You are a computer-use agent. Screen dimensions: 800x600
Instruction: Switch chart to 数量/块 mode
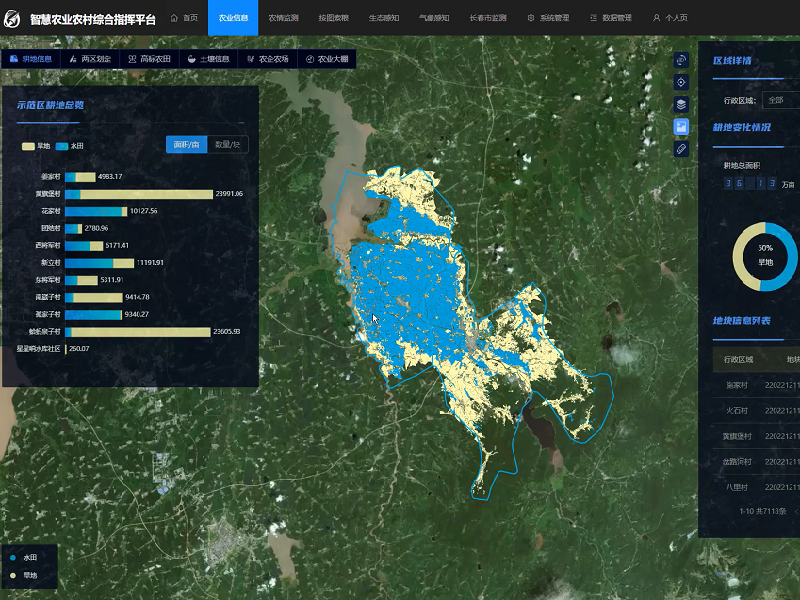click(227, 145)
